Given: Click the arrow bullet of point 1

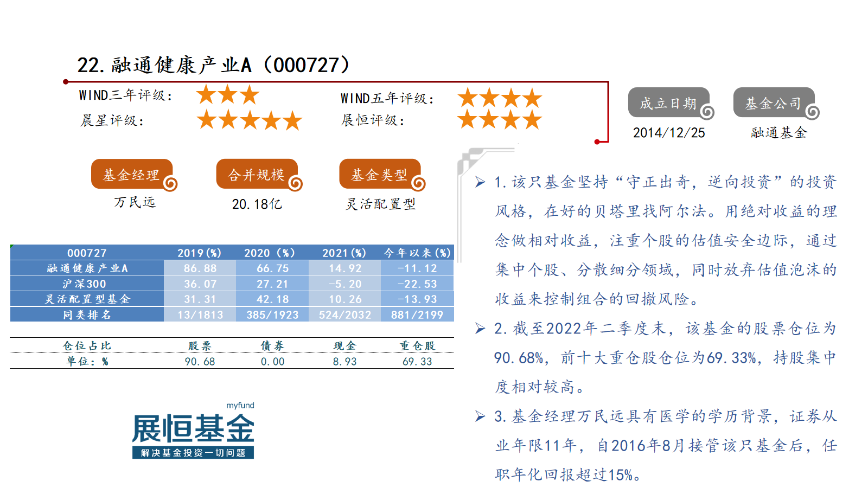Looking at the screenshot, I should [x=480, y=182].
